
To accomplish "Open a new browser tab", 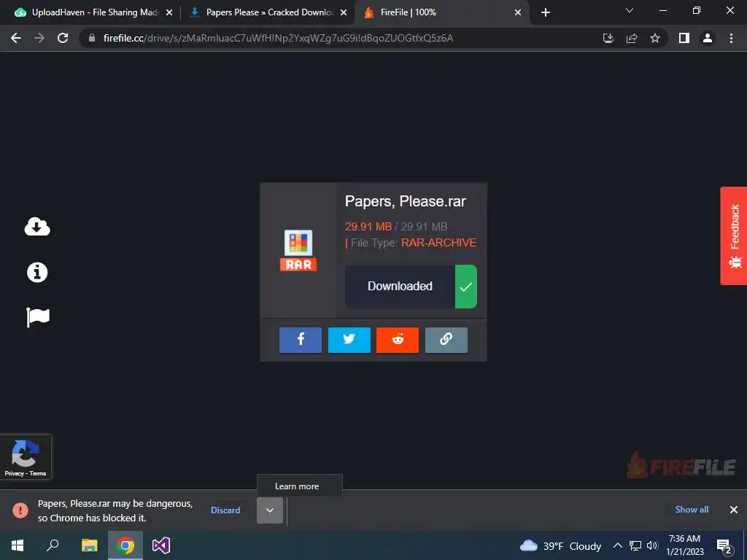I will [546, 13].
